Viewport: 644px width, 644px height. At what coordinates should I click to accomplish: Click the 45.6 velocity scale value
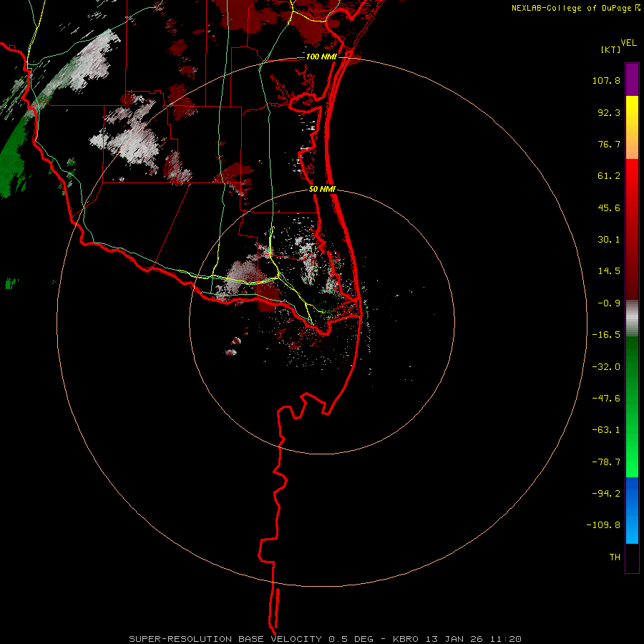609,208
